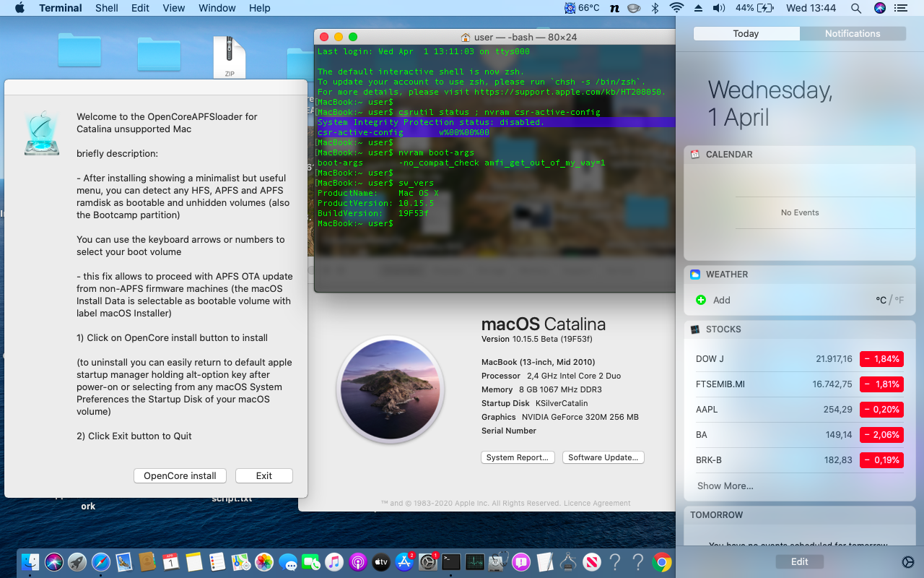Click Exit in the OpenCoreAPFSloader dialog
Screen dimensions: 924x578
pos(264,475)
